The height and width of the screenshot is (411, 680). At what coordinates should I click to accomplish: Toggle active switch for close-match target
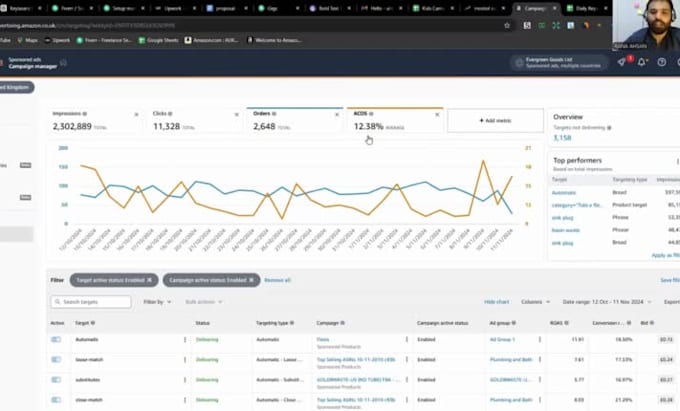[x=56, y=400]
